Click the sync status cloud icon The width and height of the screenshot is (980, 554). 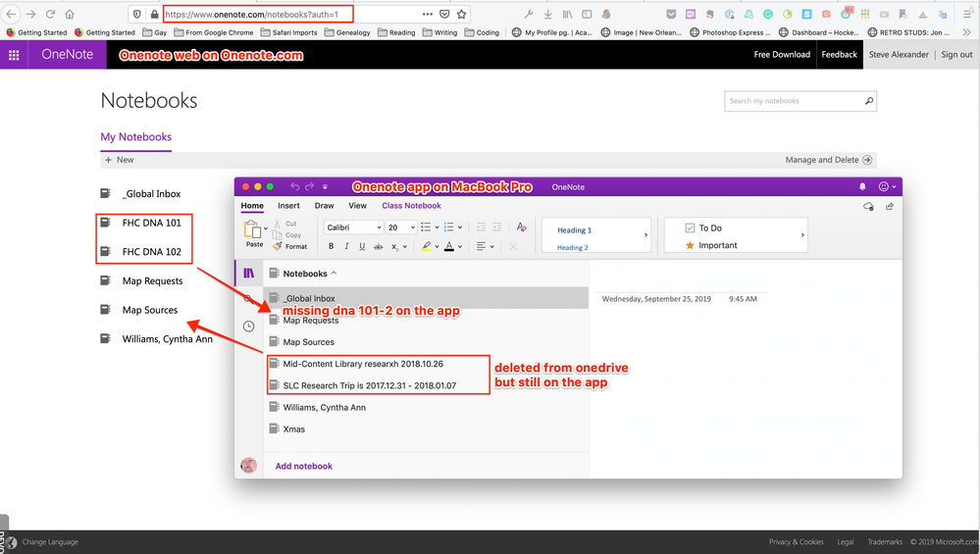[x=868, y=206]
